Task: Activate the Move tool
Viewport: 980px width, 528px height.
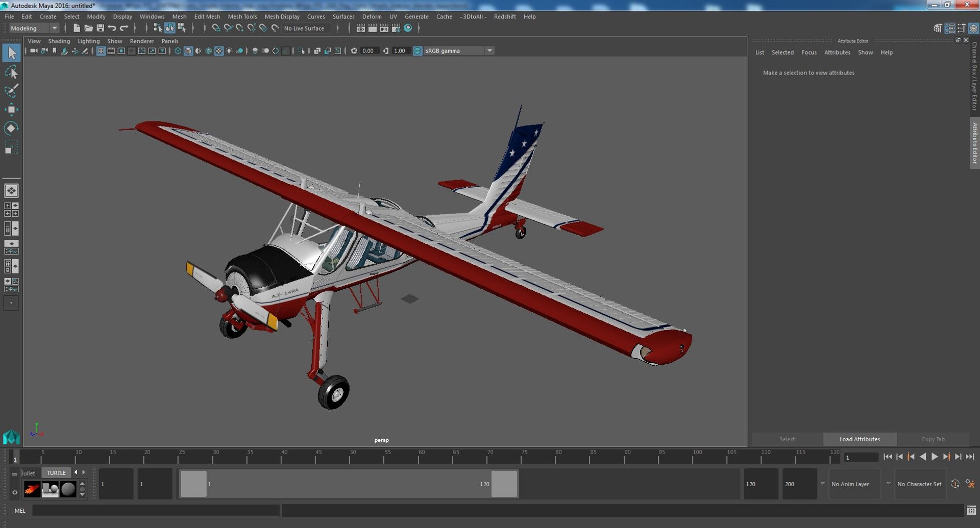Action: [x=11, y=110]
